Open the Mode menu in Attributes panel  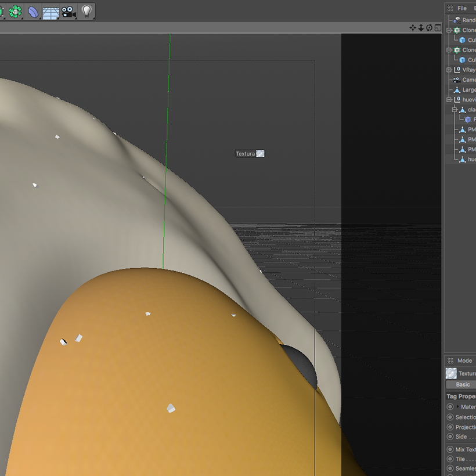[464, 360]
